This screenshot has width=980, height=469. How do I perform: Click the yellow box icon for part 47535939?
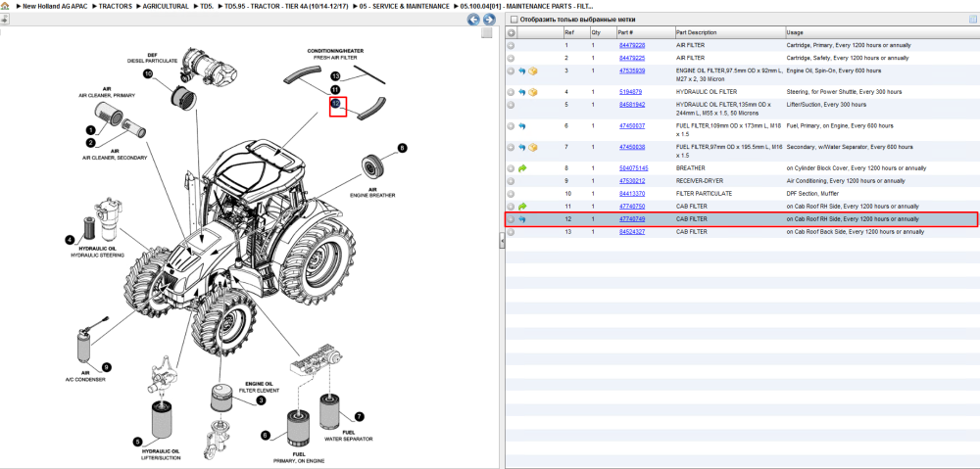[x=532, y=71]
